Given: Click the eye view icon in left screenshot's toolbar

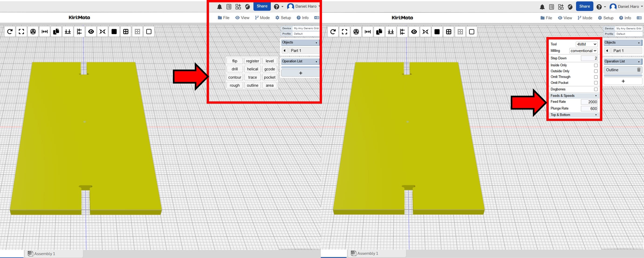Looking at the screenshot, I should (x=91, y=31).
